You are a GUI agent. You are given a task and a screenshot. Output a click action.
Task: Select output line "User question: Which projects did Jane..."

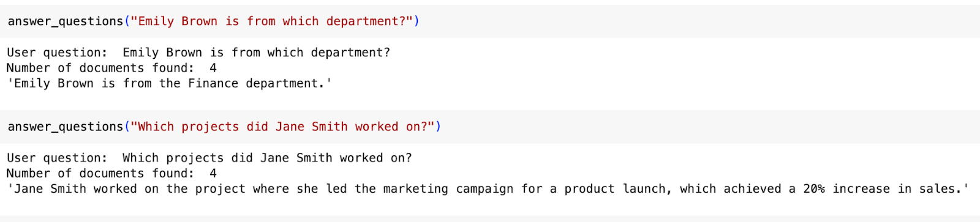tap(209, 158)
